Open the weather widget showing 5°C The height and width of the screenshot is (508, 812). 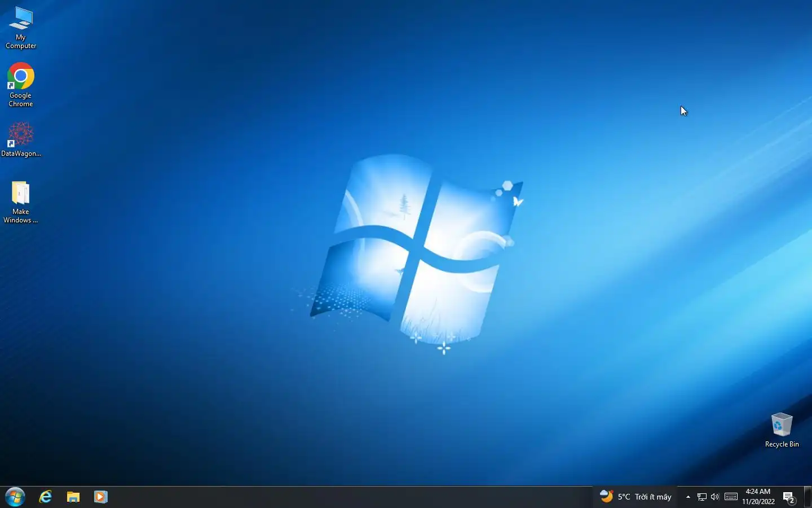pos(636,497)
